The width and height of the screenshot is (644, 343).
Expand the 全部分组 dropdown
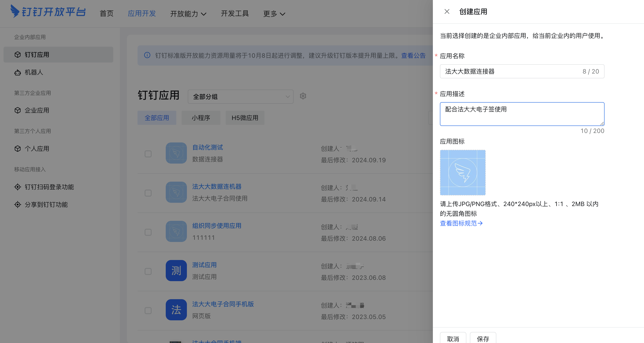coord(240,97)
